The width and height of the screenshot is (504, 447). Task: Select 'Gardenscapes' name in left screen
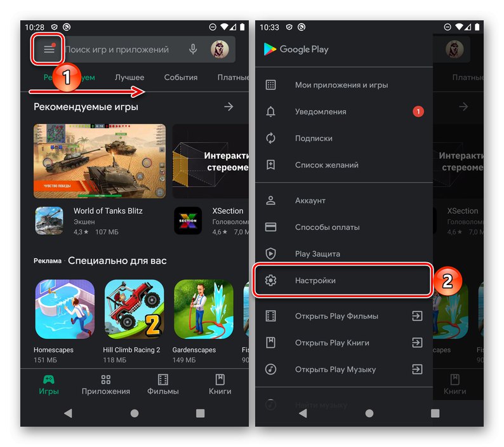pos(194,350)
